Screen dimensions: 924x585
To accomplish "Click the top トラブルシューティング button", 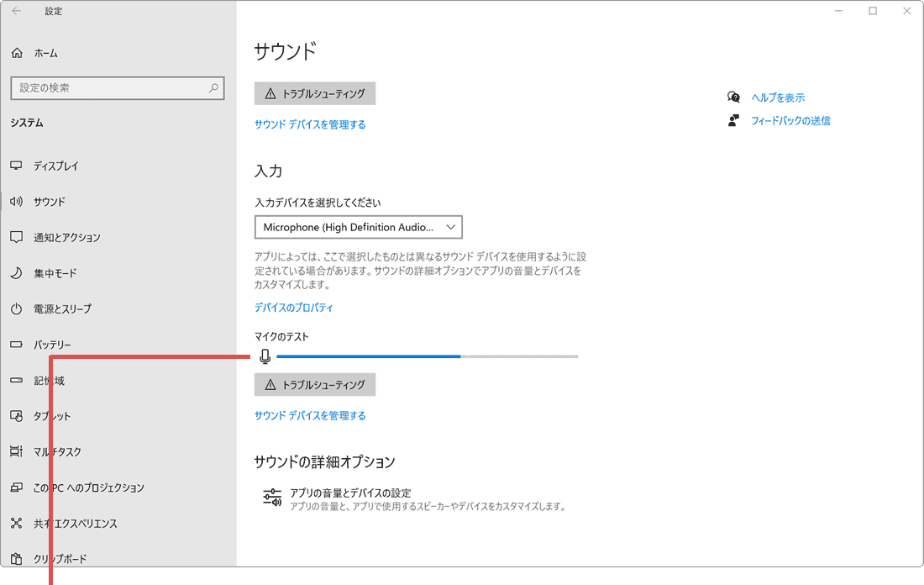I will [314, 93].
